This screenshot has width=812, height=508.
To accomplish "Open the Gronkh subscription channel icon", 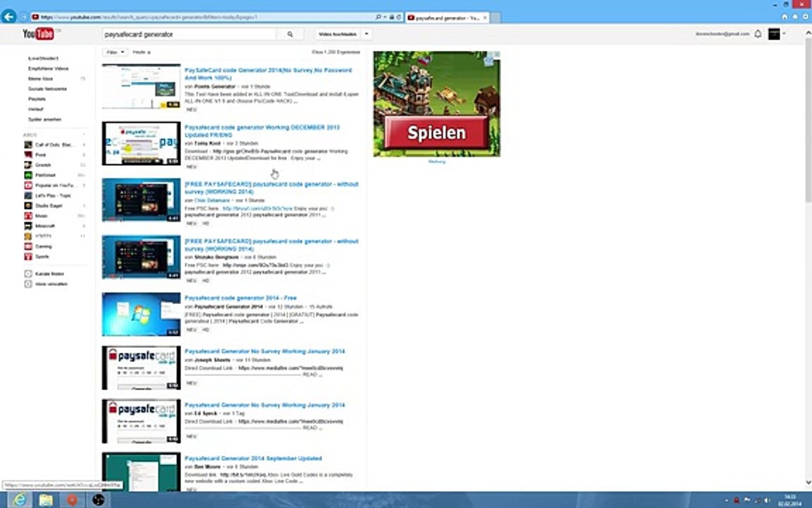I will click(28, 165).
